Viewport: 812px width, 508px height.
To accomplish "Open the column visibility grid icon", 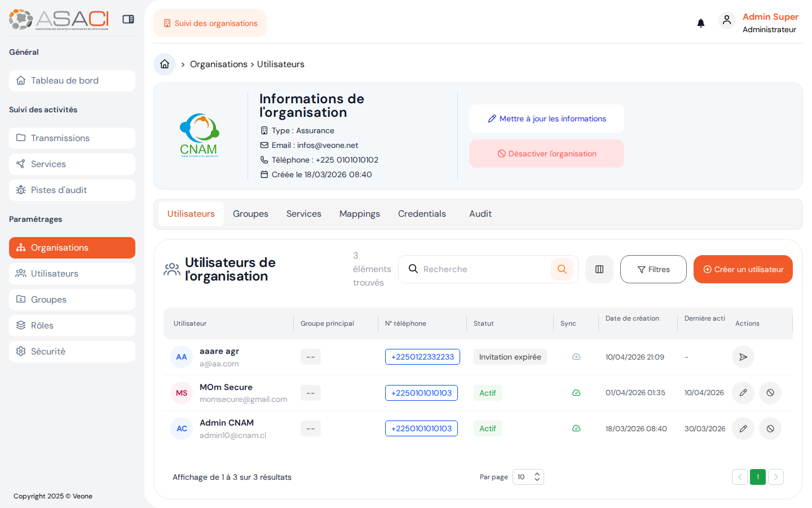I will [599, 269].
